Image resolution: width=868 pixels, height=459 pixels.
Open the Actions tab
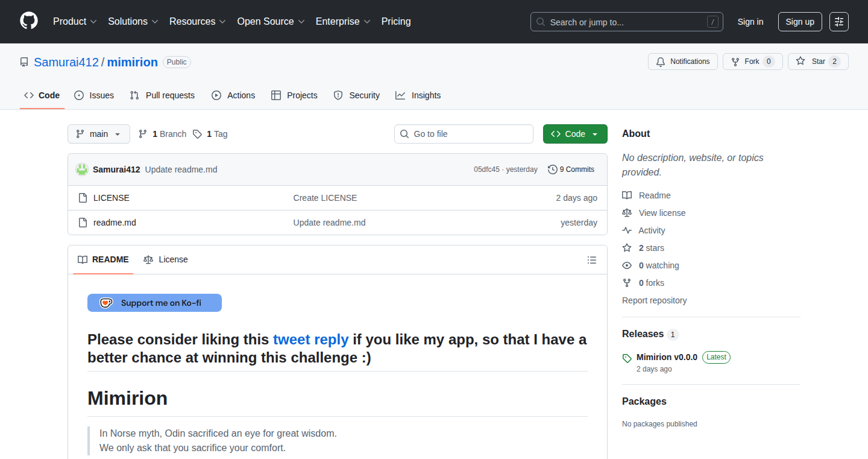[x=233, y=95]
